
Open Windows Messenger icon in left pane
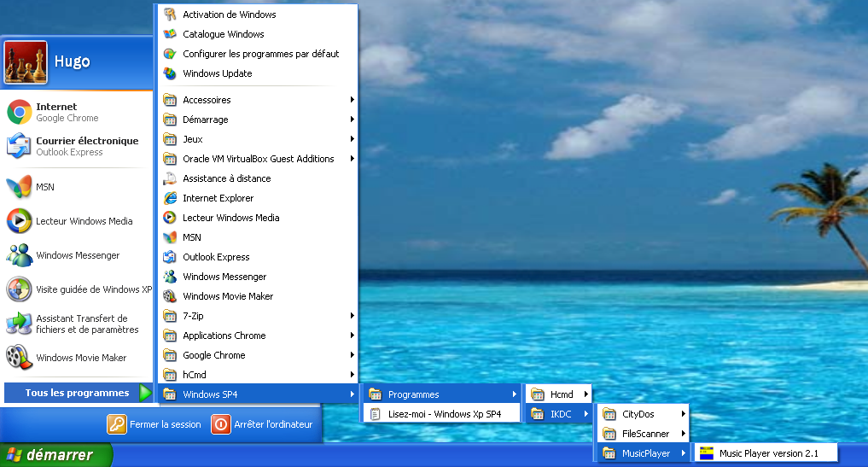coord(20,254)
